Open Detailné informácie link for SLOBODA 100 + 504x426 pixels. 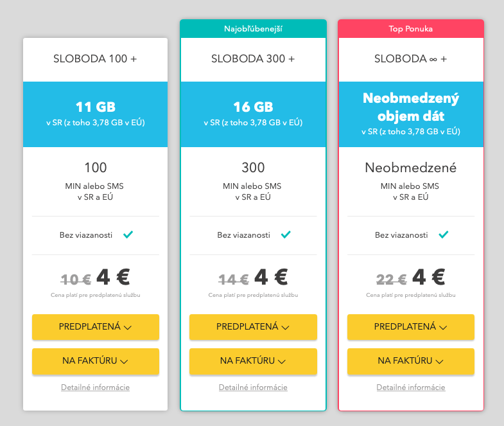(x=96, y=387)
